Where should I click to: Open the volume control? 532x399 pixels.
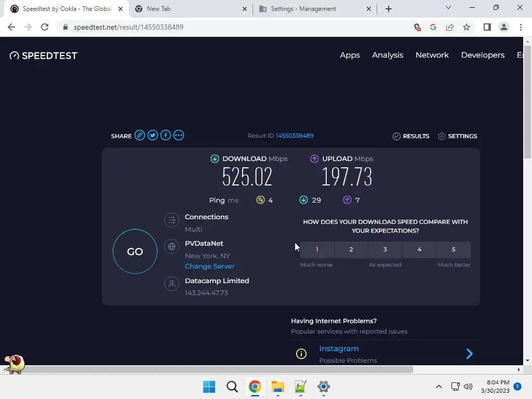(468, 387)
